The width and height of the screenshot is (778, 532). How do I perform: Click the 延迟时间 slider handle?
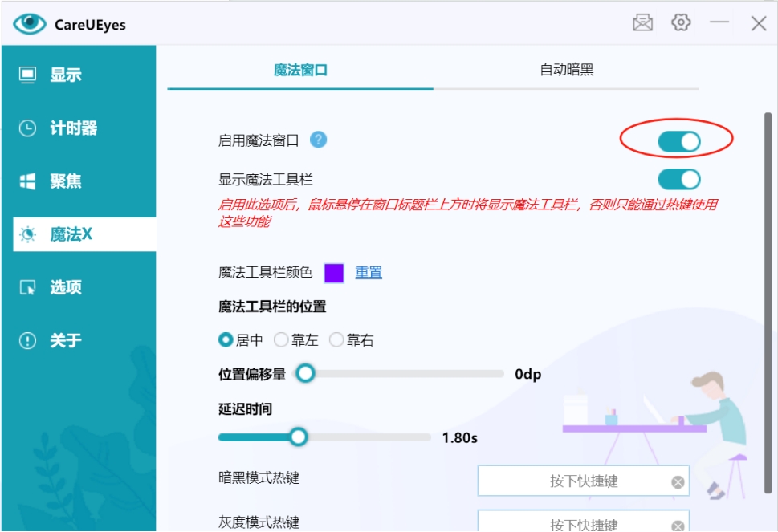click(x=299, y=437)
